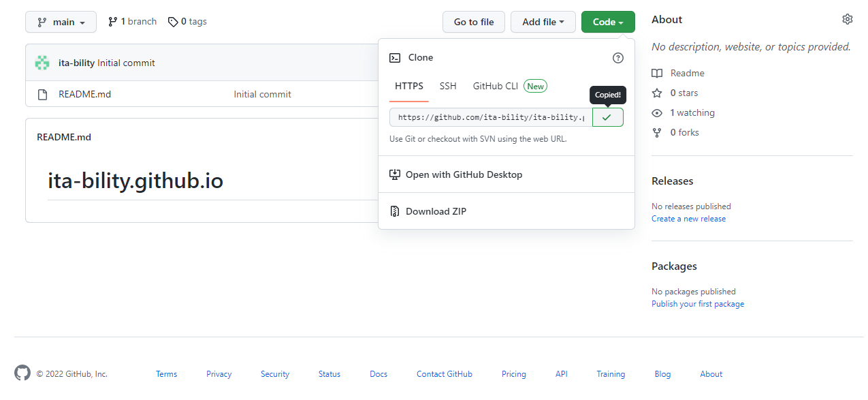The image size is (868, 400).
Task: Click the Create a new release link
Action: (688, 218)
